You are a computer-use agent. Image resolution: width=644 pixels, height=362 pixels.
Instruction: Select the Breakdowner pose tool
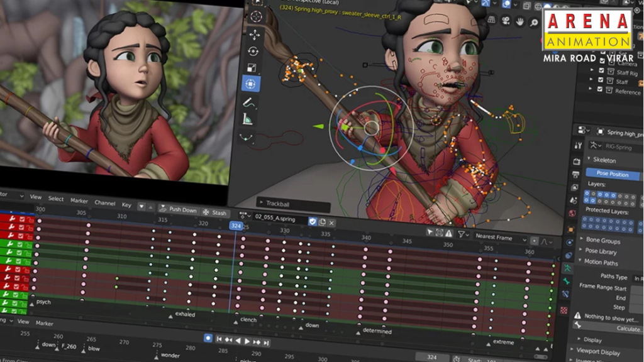246,138
